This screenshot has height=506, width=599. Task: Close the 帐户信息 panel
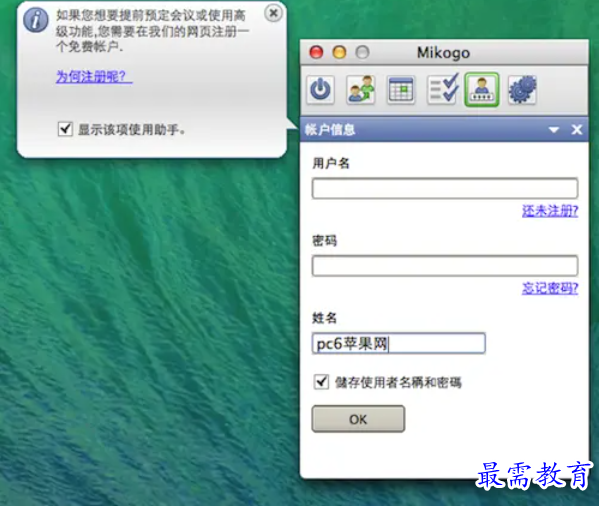pos(576,130)
